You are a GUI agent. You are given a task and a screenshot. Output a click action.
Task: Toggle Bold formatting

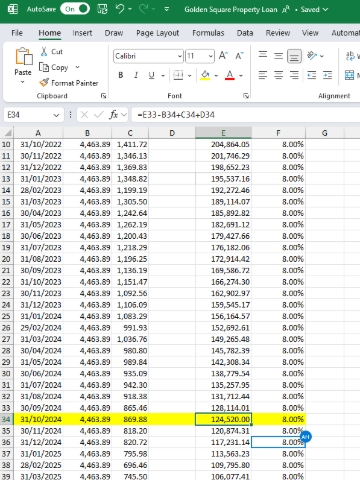click(121, 75)
